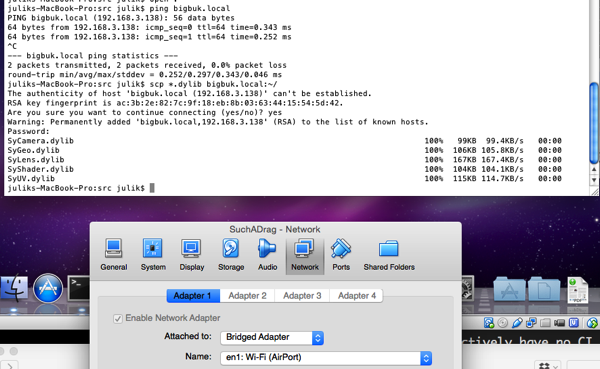This screenshot has width=600, height=369.
Task: Click the optical disc status icon
Action: 503,323
